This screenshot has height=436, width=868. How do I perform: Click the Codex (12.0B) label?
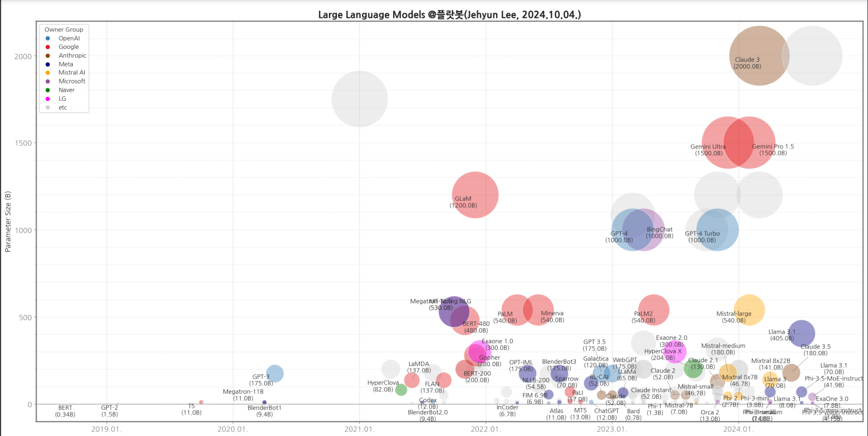[x=428, y=403]
